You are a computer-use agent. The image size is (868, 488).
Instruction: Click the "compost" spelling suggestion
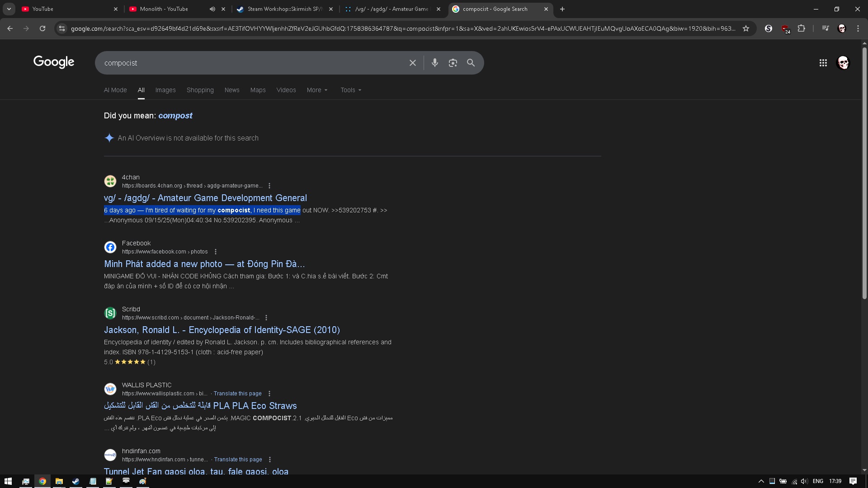pos(175,116)
